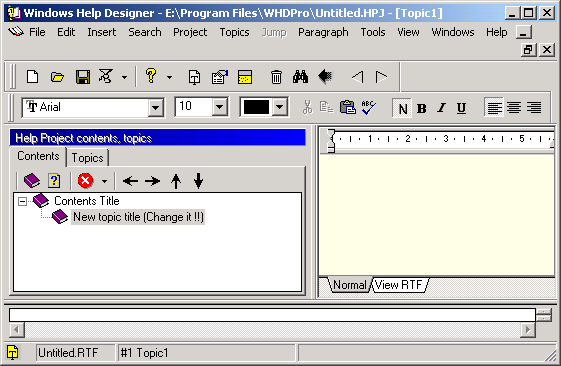Open topic properties icon in toolbar
The width and height of the screenshot is (561, 366).
click(220, 77)
